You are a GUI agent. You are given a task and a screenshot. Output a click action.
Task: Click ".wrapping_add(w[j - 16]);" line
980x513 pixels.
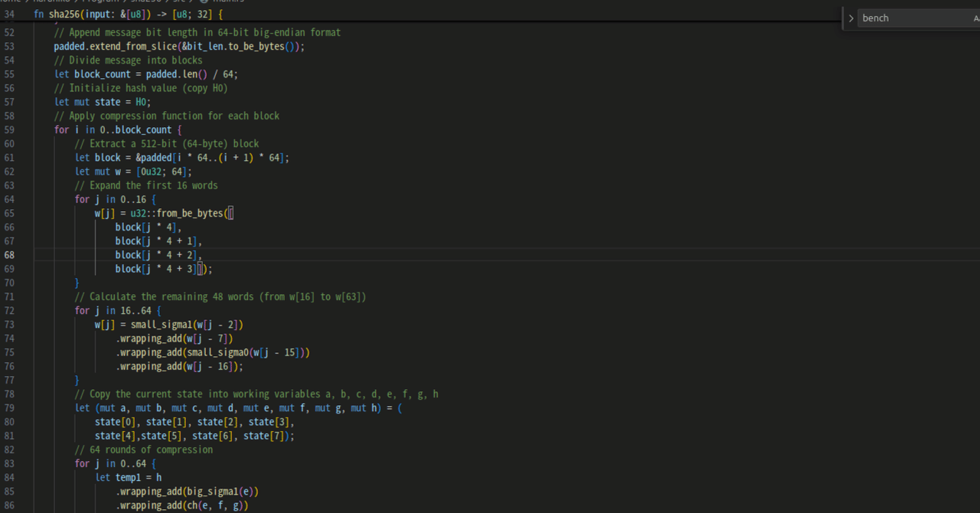179,366
